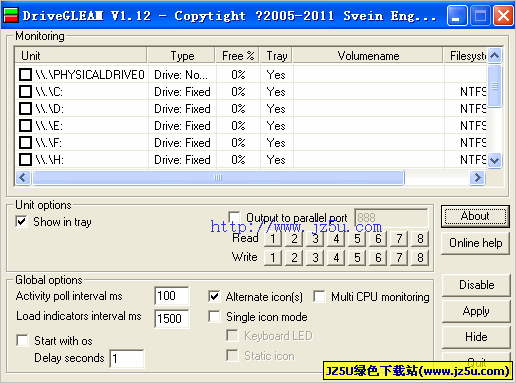
Task: Click the "Drive: No..." type cell
Action: 181,75
